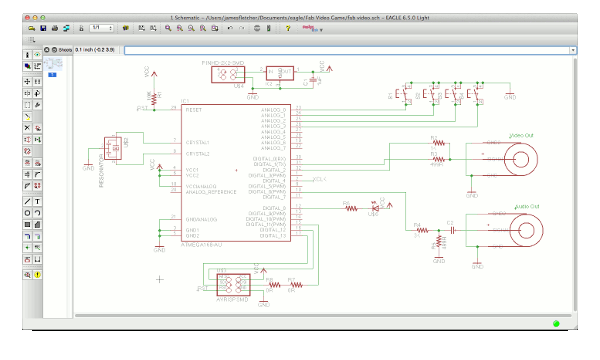Select the Polygon tool
Image resolution: width=600 pixels, height=360 pixels.
pos(37,225)
